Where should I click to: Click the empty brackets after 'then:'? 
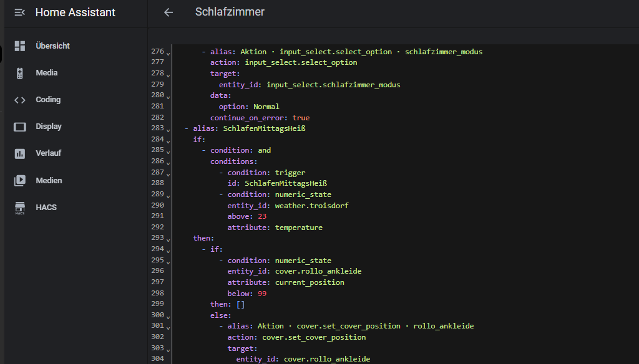(x=240, y=304)
